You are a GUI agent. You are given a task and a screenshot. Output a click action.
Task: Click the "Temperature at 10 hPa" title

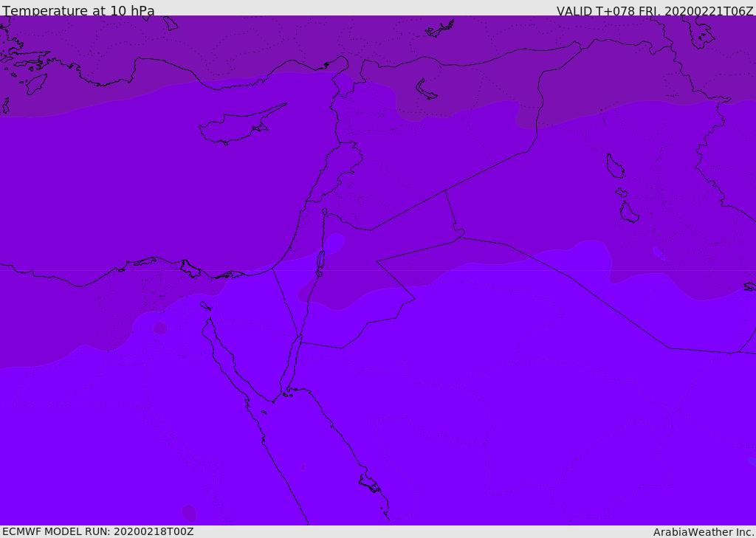pyautogui.click(x=78, y=11)
